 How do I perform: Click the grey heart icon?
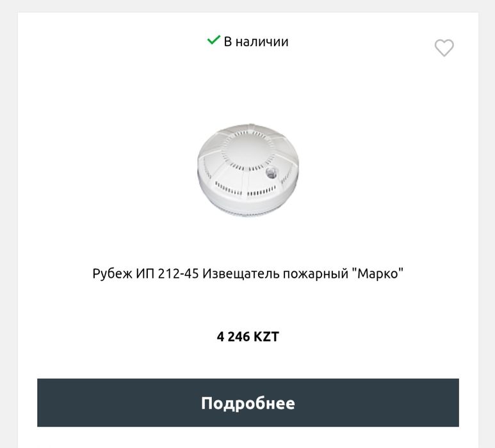point(444,48)
